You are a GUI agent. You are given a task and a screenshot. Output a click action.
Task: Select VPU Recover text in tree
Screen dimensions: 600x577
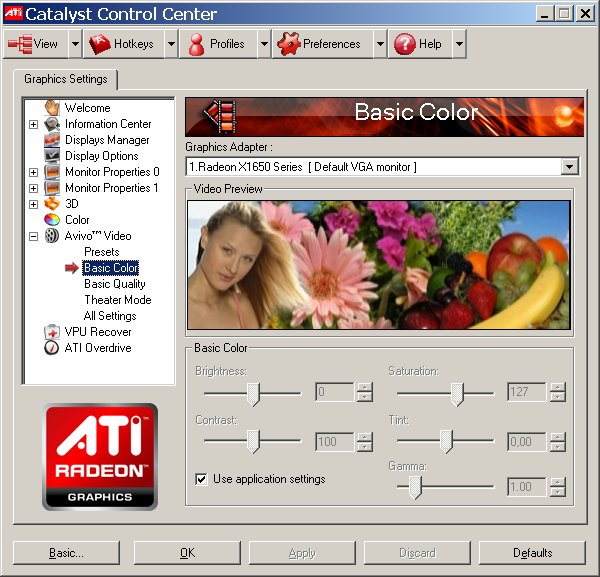pyautogui.click(x=98, y=332)
